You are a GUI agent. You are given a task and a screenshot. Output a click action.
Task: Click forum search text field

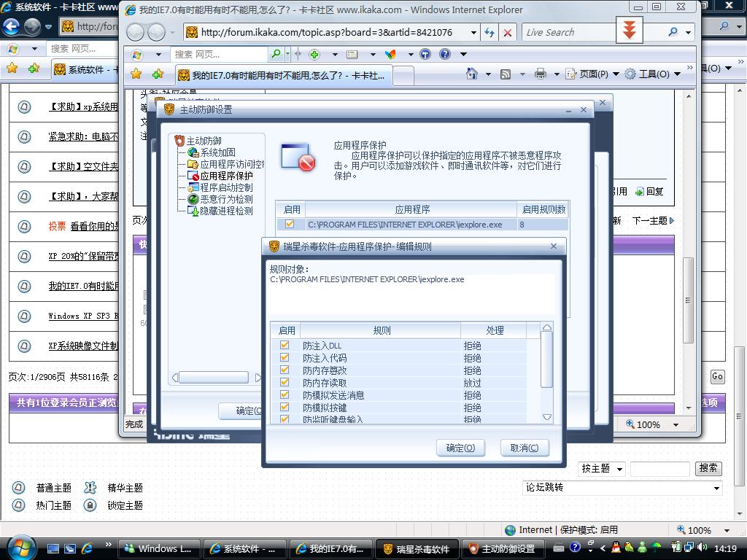[x=659, y=469]
